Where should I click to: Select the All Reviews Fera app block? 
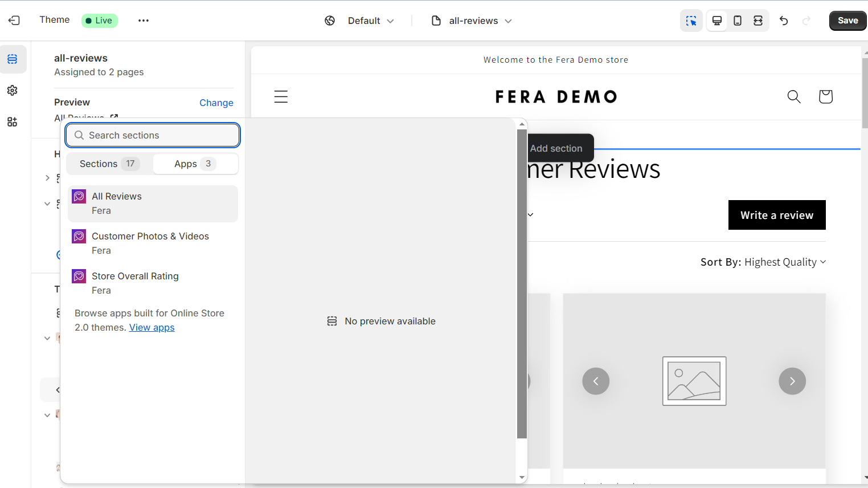coord(153,204)
